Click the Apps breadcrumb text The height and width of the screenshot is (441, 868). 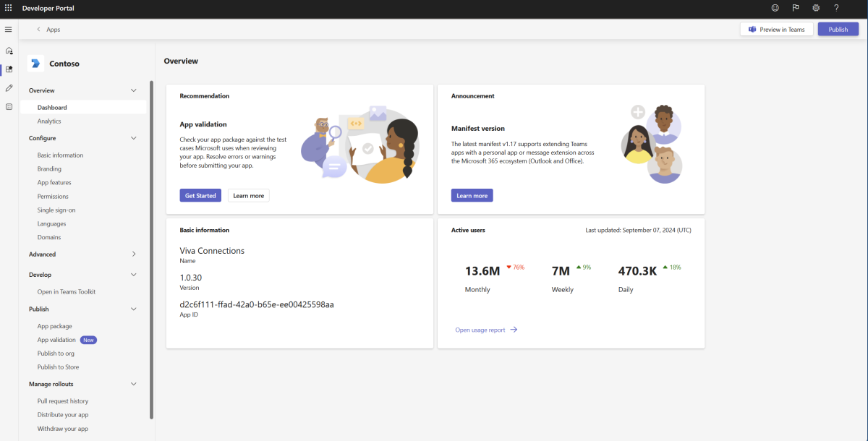54,30
